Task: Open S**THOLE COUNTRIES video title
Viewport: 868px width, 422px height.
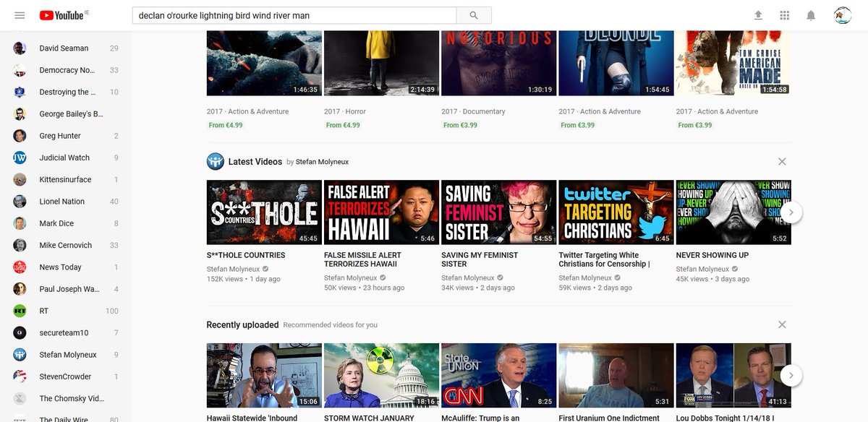Action: [246, 255]
